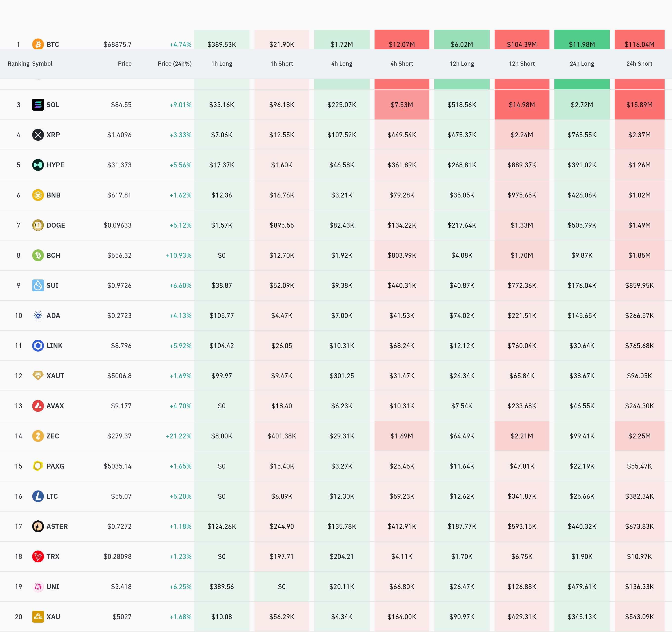Click the Uniswap UNI unicorn icon

tap(38, 587)
